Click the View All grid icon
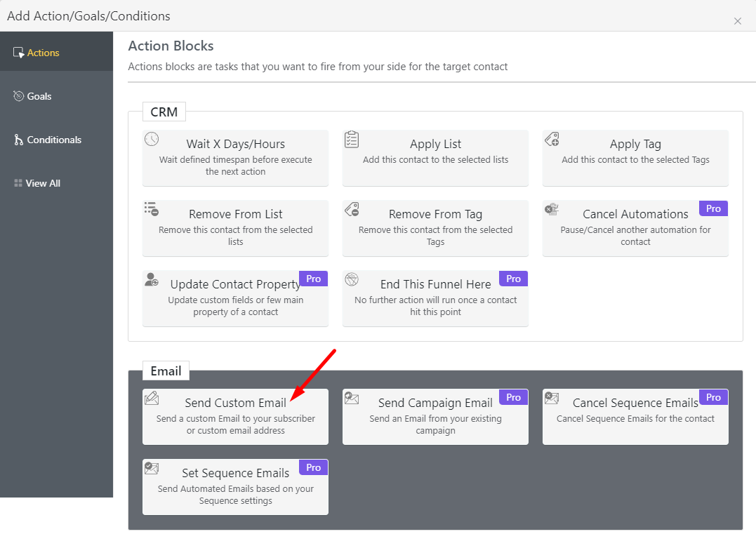The width and height of the screenshot is (756, 534). (18, 183)
